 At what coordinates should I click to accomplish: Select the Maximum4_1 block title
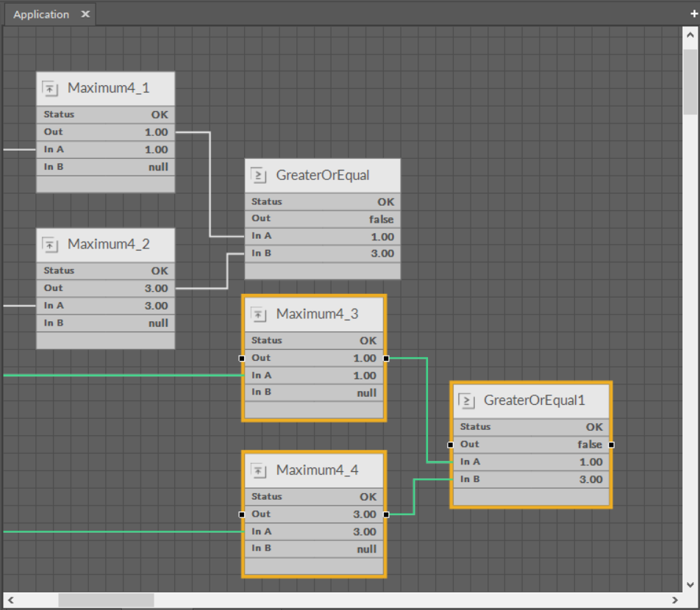(x=108, y=88)
